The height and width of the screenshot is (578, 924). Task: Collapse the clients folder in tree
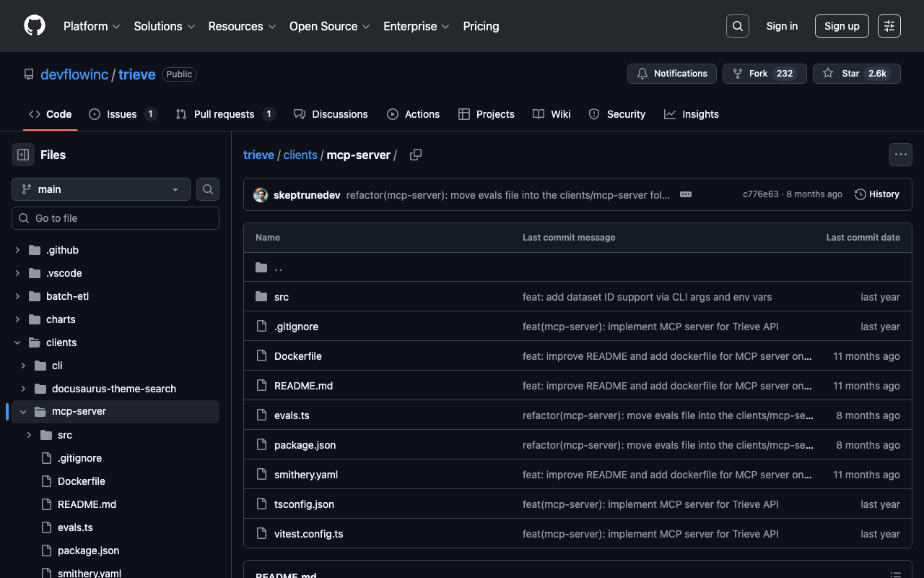(17, 342)
